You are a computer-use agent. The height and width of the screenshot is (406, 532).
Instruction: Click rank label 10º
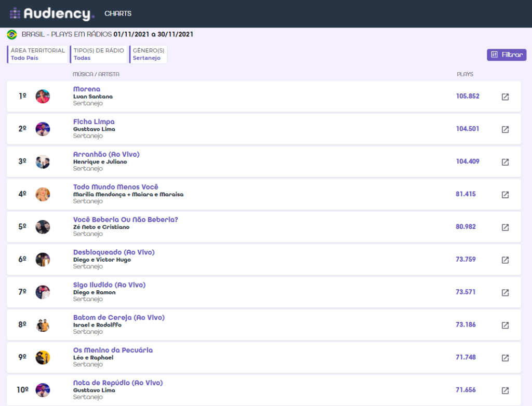(x=22, y=390)
